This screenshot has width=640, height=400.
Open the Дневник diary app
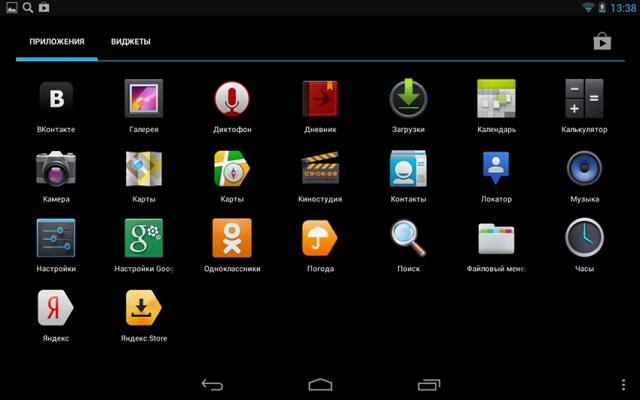coord(320,99)
